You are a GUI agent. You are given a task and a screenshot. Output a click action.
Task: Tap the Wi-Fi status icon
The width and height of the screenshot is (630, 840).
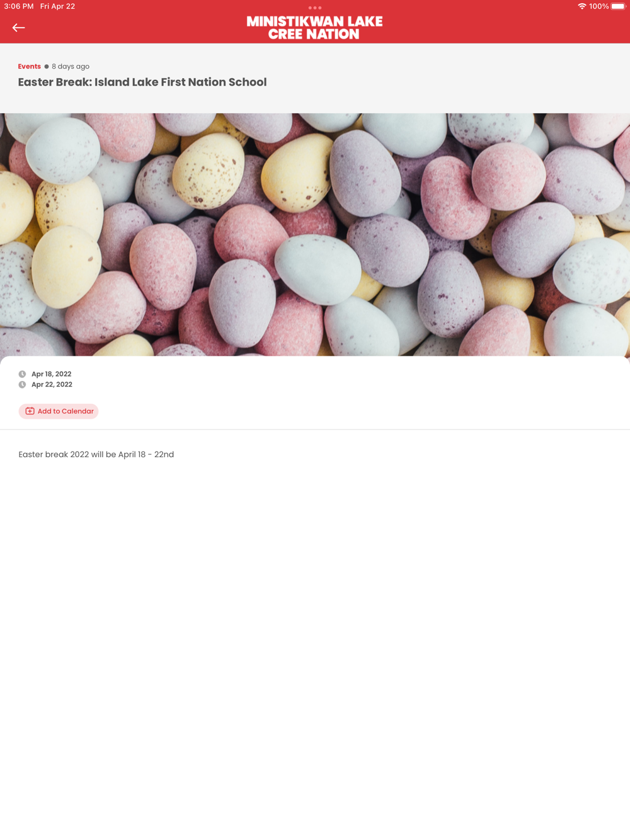pyautogui.click(x=581, y=6)
